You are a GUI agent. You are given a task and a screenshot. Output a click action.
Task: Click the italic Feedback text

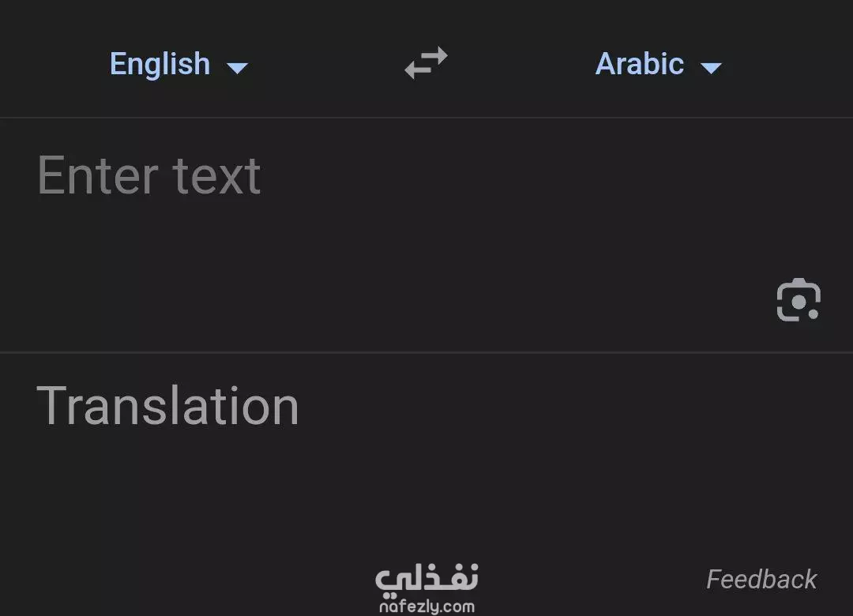click(x=761, y=579)
